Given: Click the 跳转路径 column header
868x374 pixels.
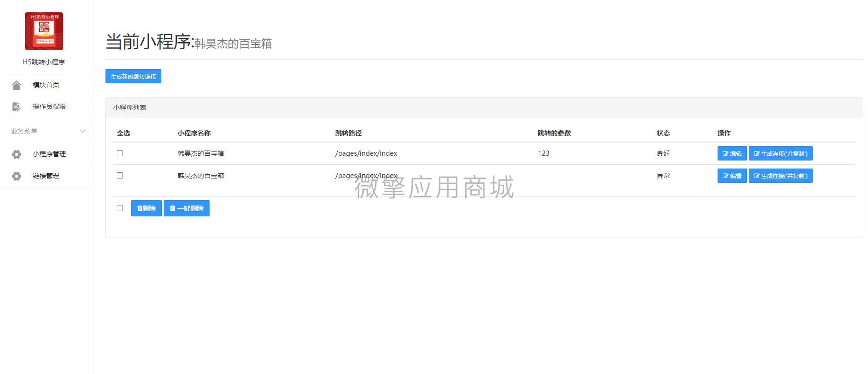Looking at the screenshot, I should tap(349, 133).
